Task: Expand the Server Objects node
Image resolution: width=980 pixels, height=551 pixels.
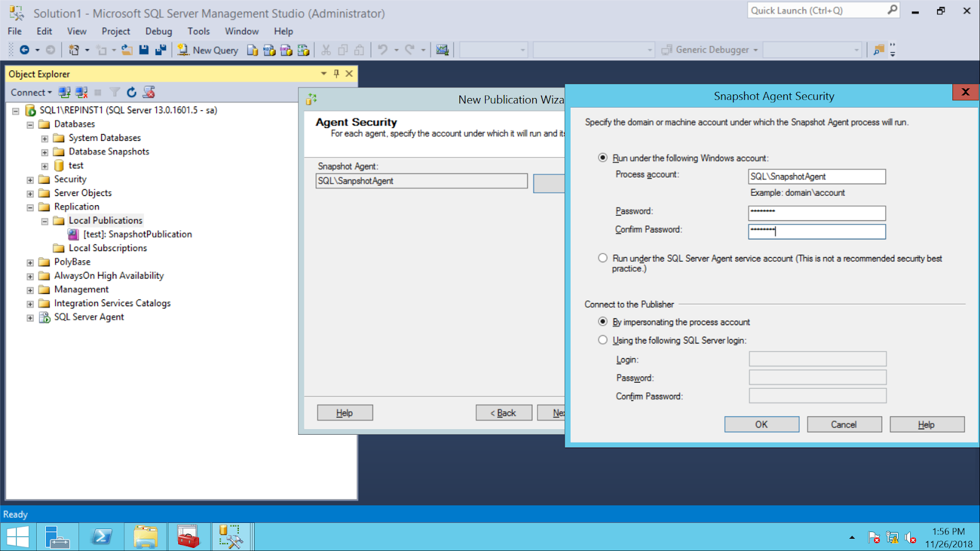Action: coord(30,193)
